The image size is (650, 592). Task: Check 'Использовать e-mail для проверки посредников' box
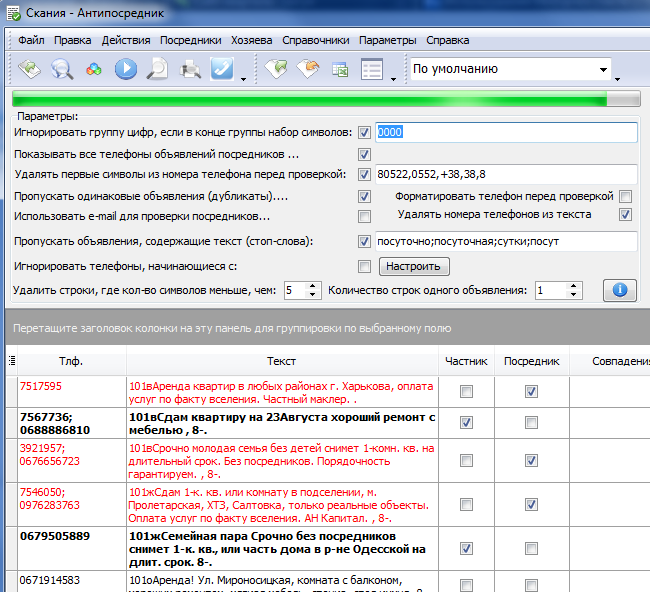[x=364, y=216]
